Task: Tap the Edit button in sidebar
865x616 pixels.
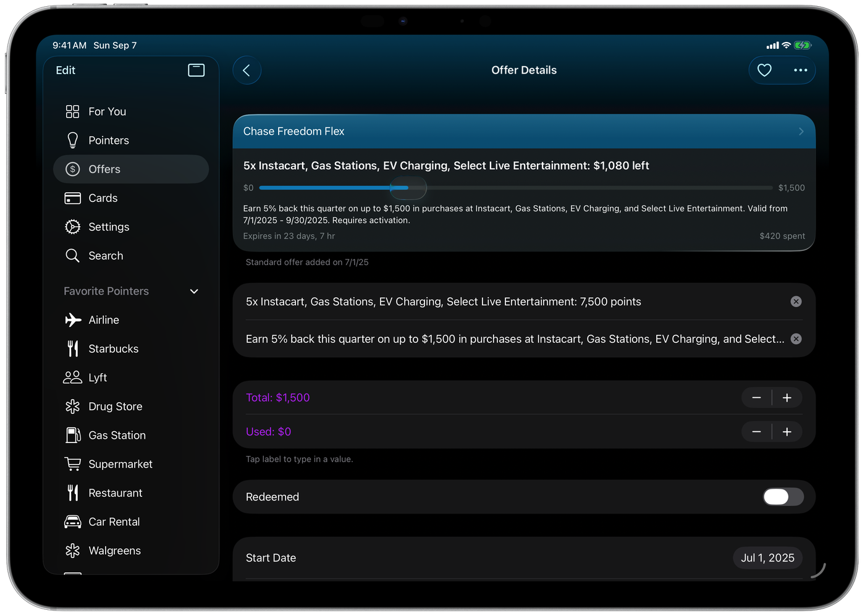Action: (65, 70)
